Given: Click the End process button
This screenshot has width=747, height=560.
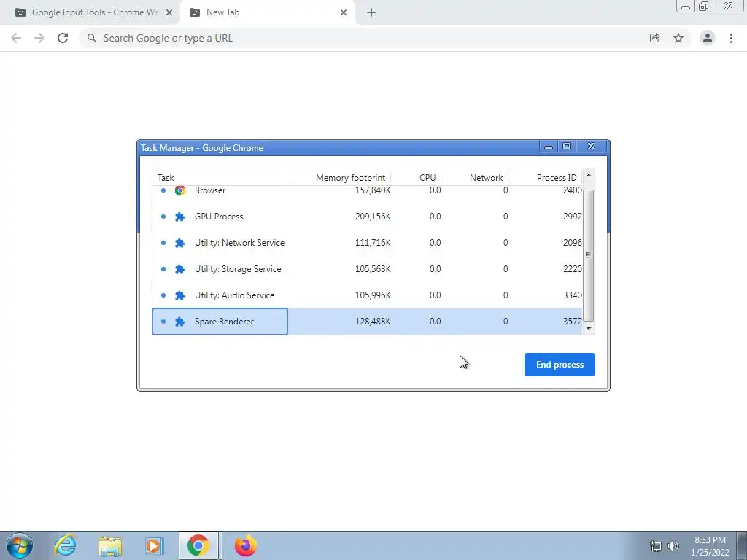Looking at the screenshot, I should tap(560, 365).
